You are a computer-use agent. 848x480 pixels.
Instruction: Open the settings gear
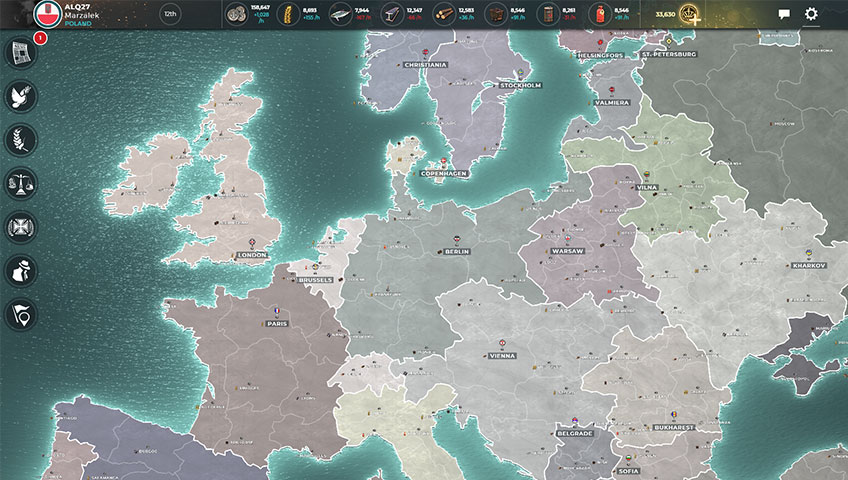[x=811, y=14]
